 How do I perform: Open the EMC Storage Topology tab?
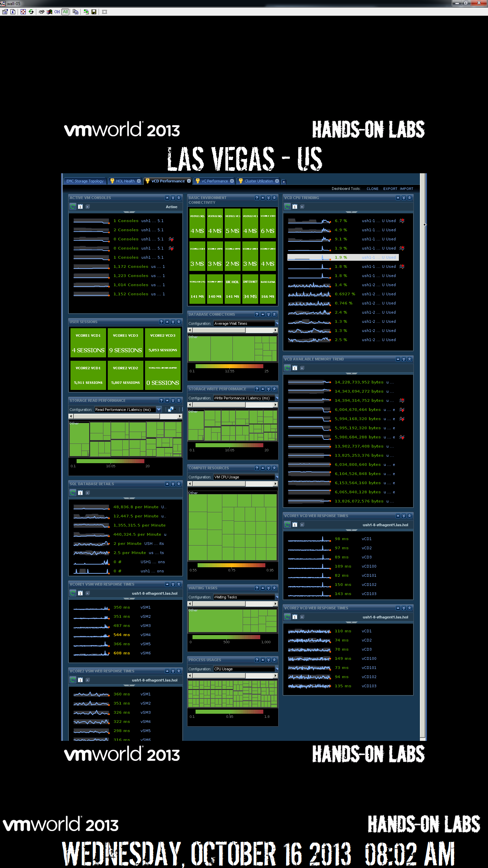tap(85, 181)
